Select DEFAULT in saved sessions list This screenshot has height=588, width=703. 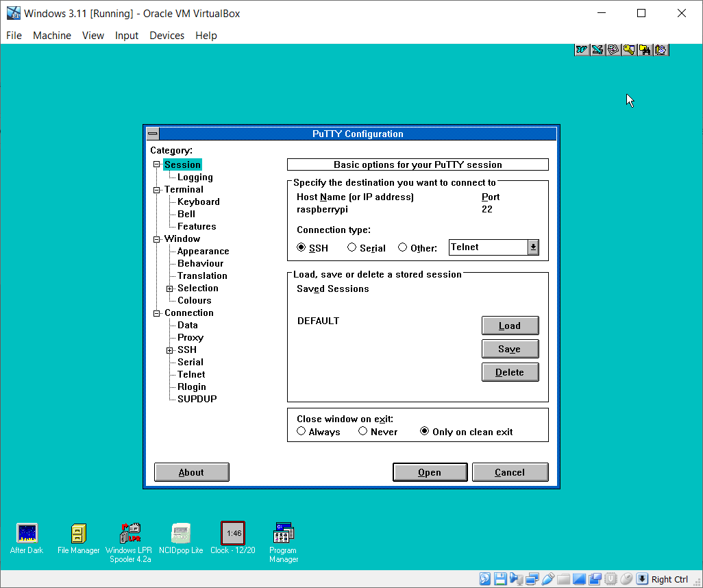(319, 321)
